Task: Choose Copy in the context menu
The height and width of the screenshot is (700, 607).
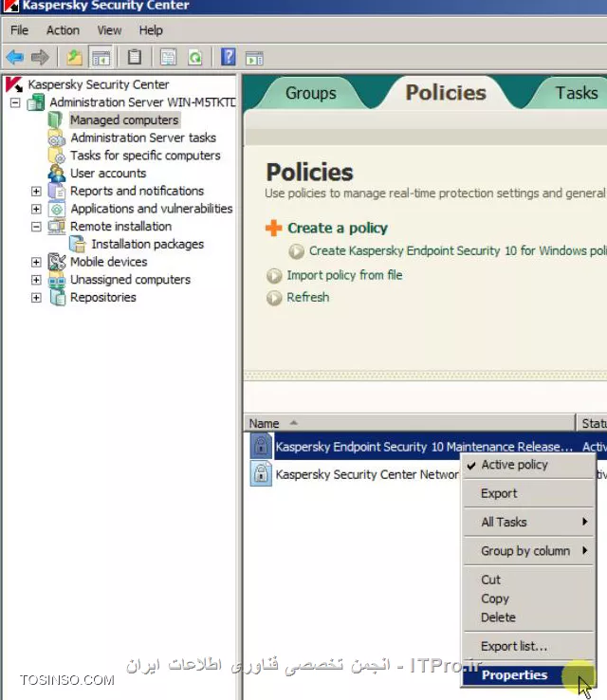Action: [x=529, y=599]
